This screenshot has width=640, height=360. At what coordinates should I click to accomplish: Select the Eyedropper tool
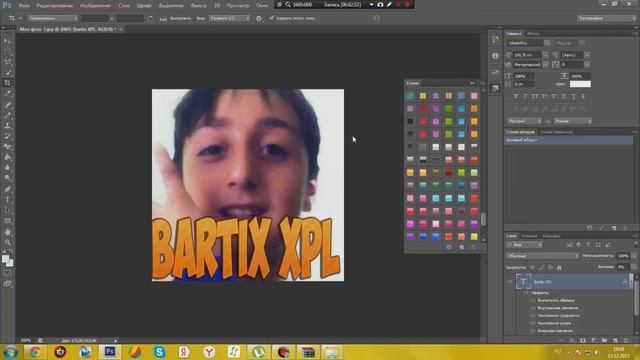pos(7,93)
